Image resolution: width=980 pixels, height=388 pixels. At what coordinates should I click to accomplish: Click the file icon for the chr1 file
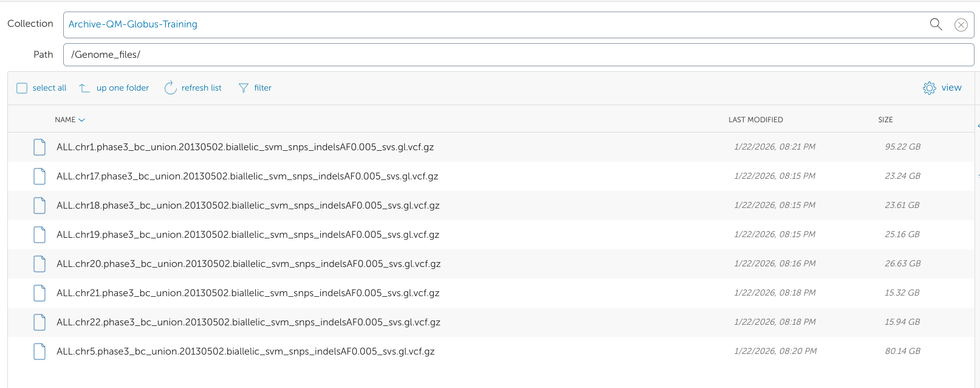(39, 147)
